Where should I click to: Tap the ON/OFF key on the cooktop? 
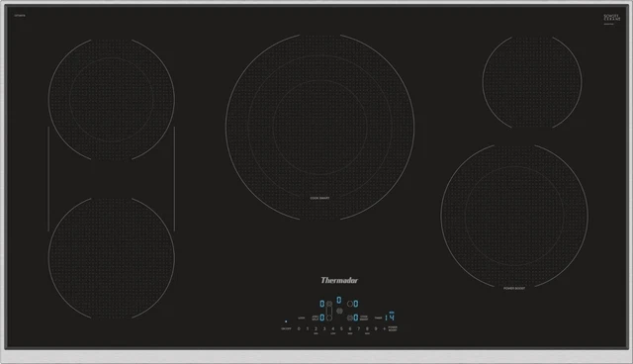286,328
